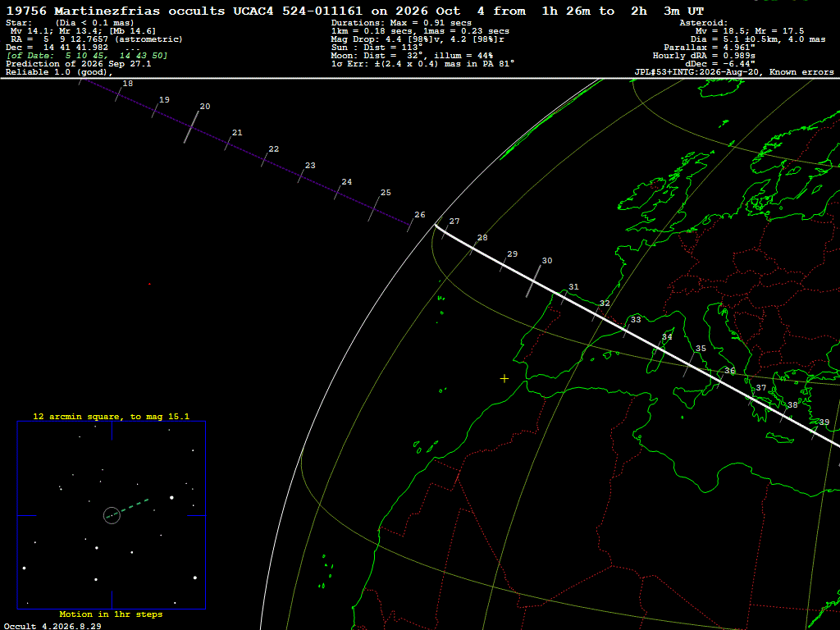Click time marker 39 at path end
The height and width of the screenshot is (630, 840).
point(824,422)
